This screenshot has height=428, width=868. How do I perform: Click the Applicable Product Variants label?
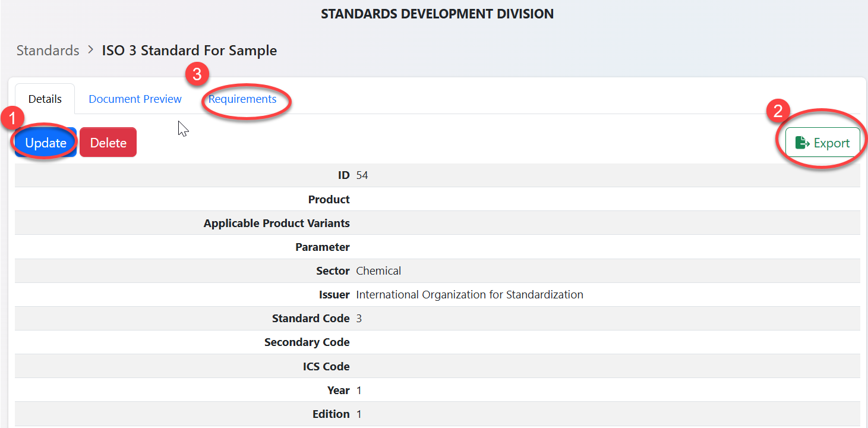pyautogui.click(x=276, y=224)
